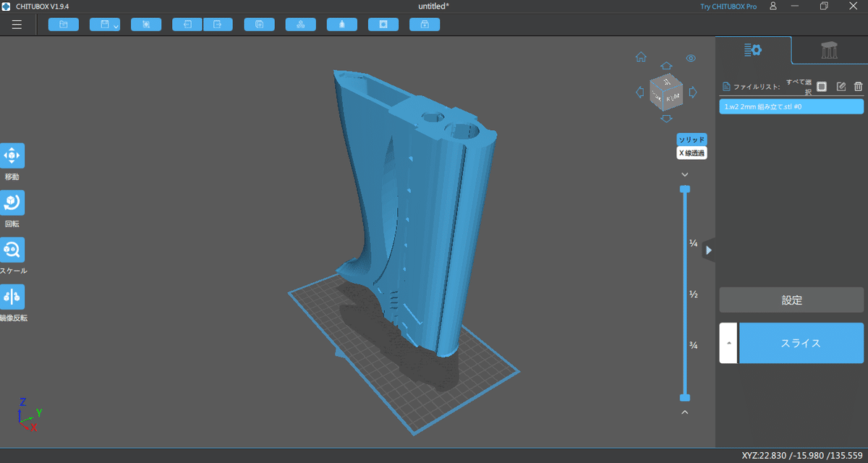This screenshot has width=868, height=463.
Task: Click the trash delete file icon
Action: 858,87
